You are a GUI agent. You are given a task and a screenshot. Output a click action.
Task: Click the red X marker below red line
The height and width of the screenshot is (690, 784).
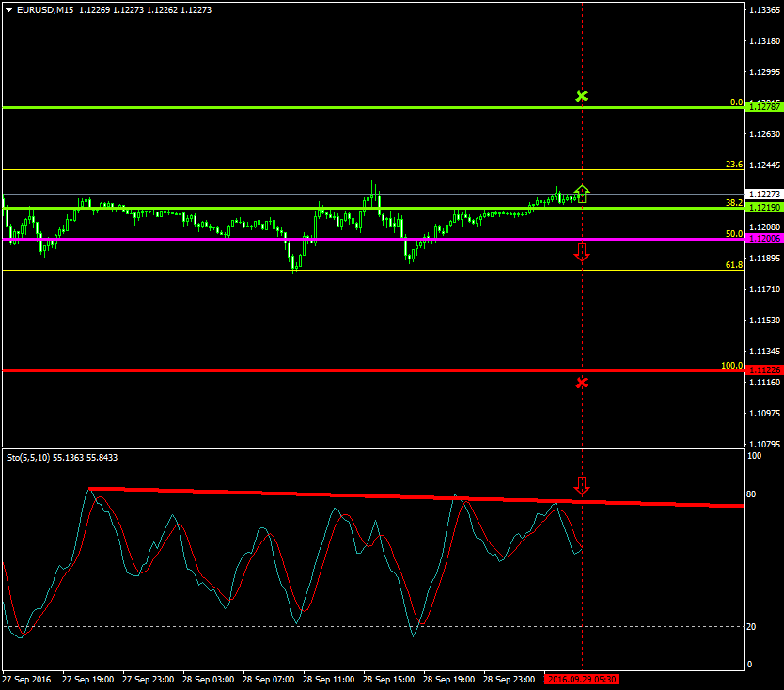(x=582, y=382)
